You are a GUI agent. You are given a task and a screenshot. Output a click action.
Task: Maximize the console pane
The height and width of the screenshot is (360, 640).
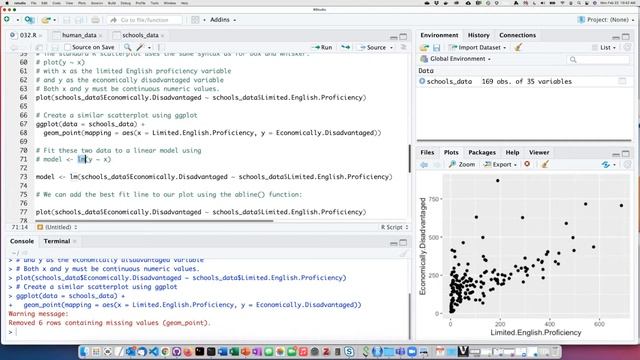(403, 242)
